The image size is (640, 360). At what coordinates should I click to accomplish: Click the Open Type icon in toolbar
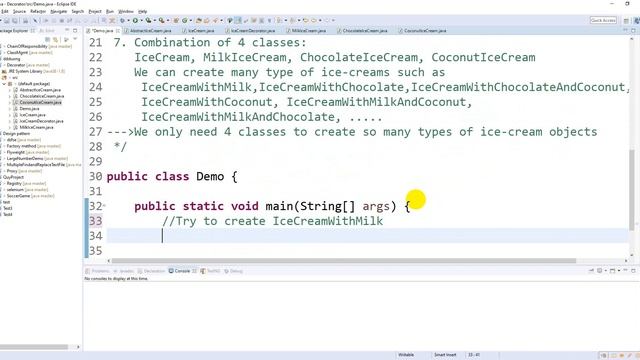(x=199, y=20)
